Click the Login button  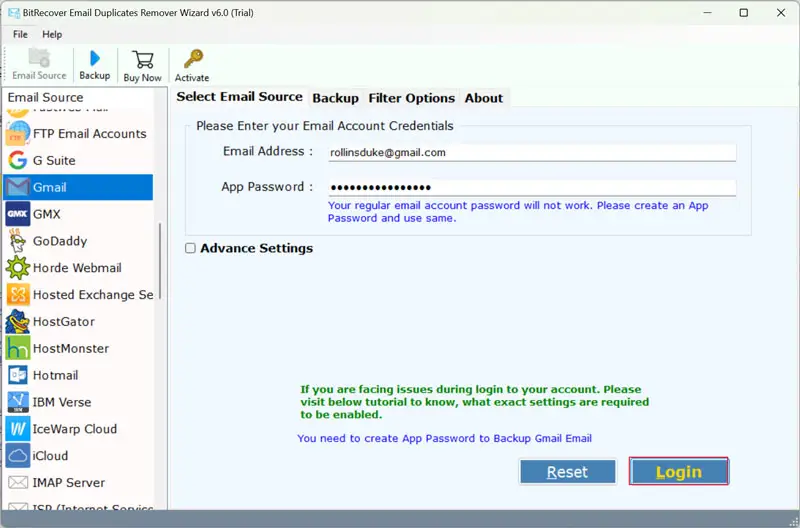coord(679,472)
